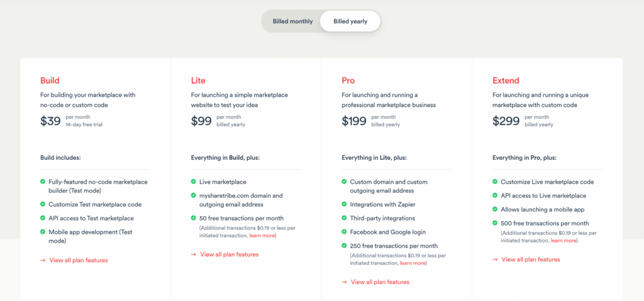
Task: Select the Pro plan heading
Action: (x=348, y=80)
